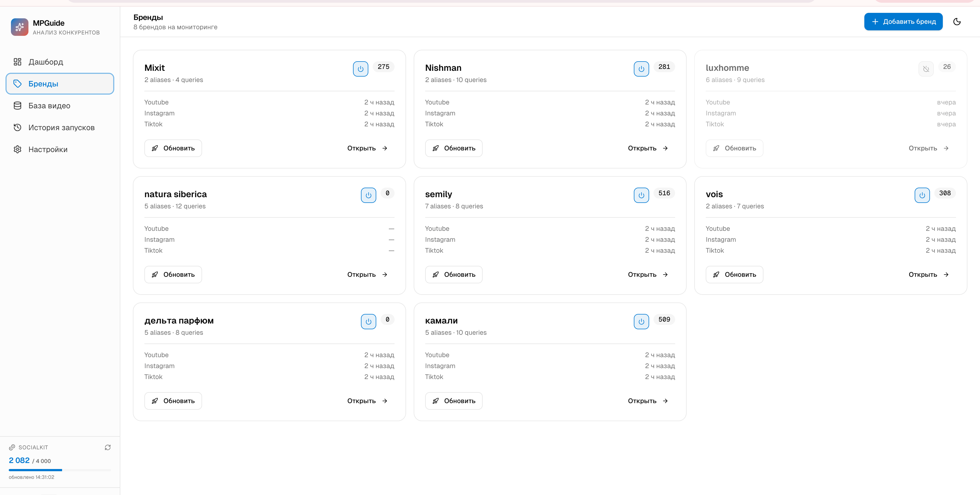Click Обновить on the luxhomme card
Screen dimensions: 980x495
[x=734, y=148]
